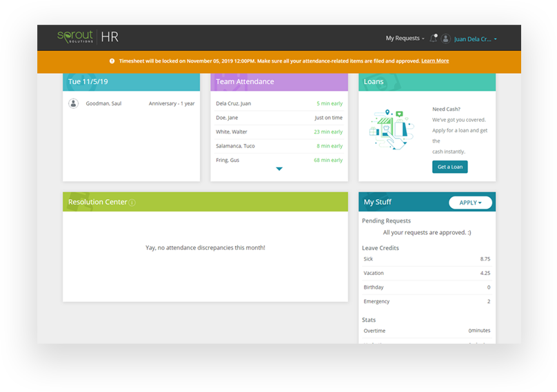Select Gus Fring attendance entry
557x392 pixels.
coord(278,160)
